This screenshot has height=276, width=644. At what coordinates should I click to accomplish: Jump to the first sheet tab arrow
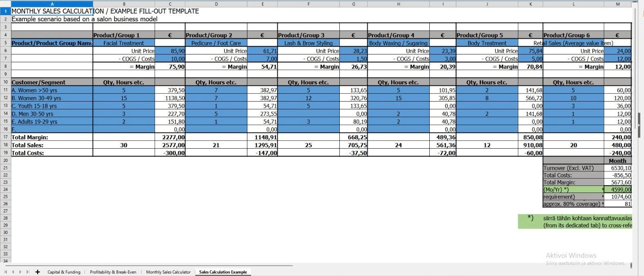point(5,272)
